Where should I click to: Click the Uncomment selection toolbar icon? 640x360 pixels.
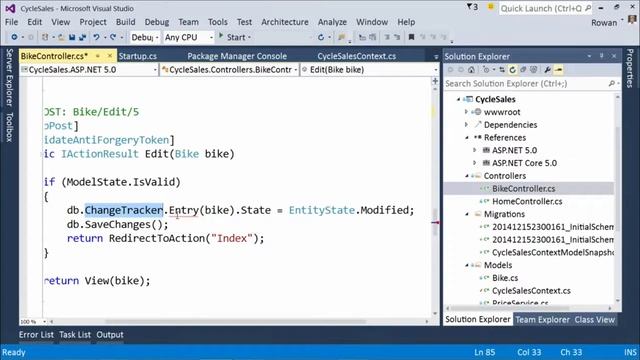click(373, 37)
